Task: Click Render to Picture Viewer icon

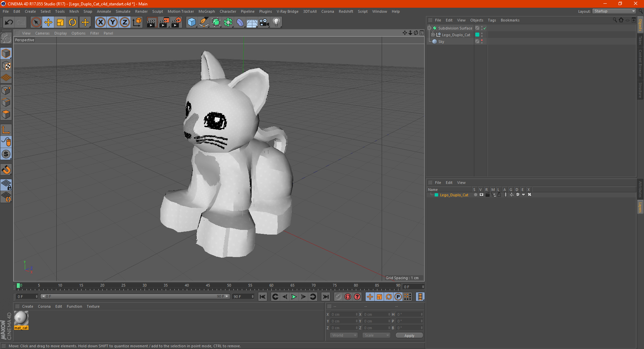Action: pyautogui.click(x=164, y=22)
